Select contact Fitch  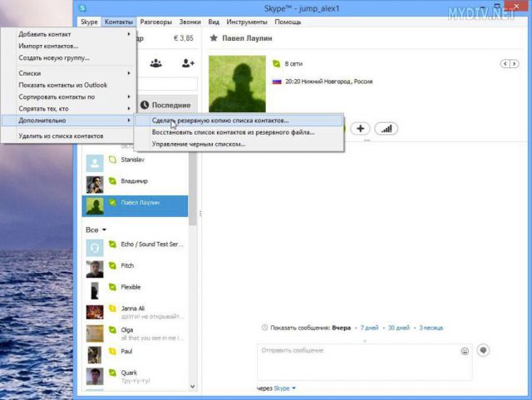(135, 269)
